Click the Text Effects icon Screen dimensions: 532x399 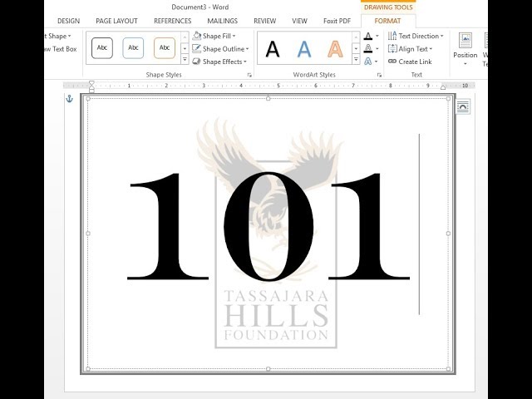click(368, 62)
